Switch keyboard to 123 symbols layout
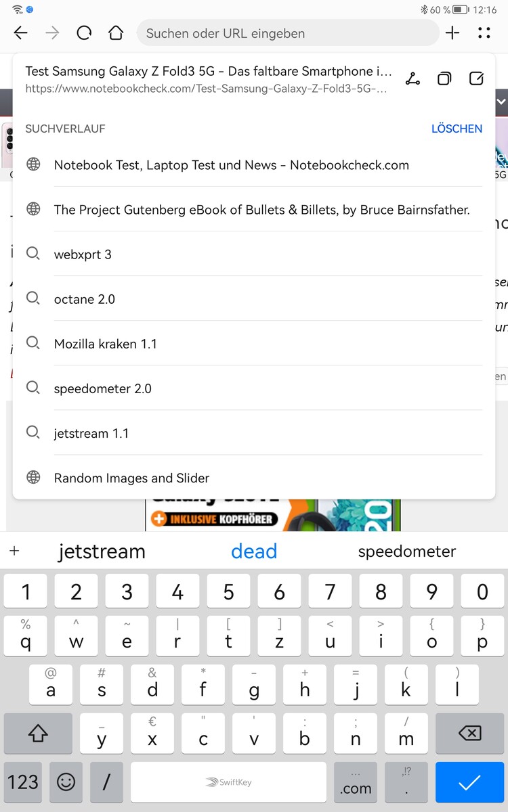This screenshot has height=812, width=508. tap(23, 782)
